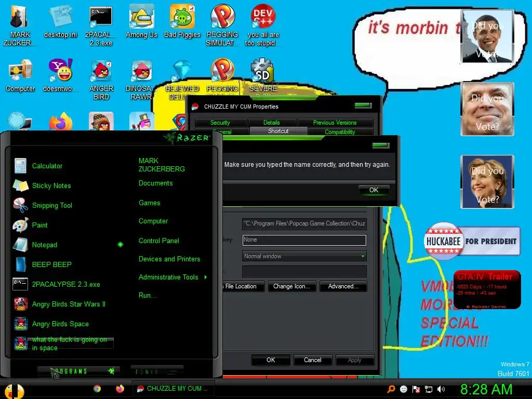
Task: Click the Chrome icon on the taskbar
Action: point(97,389)
